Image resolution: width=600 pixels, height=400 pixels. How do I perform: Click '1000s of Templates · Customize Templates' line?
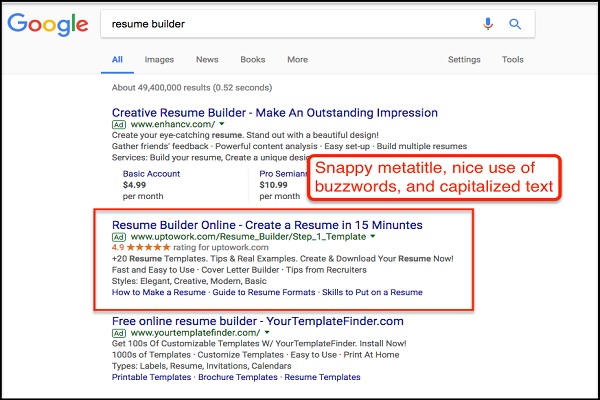click(256, 355)
